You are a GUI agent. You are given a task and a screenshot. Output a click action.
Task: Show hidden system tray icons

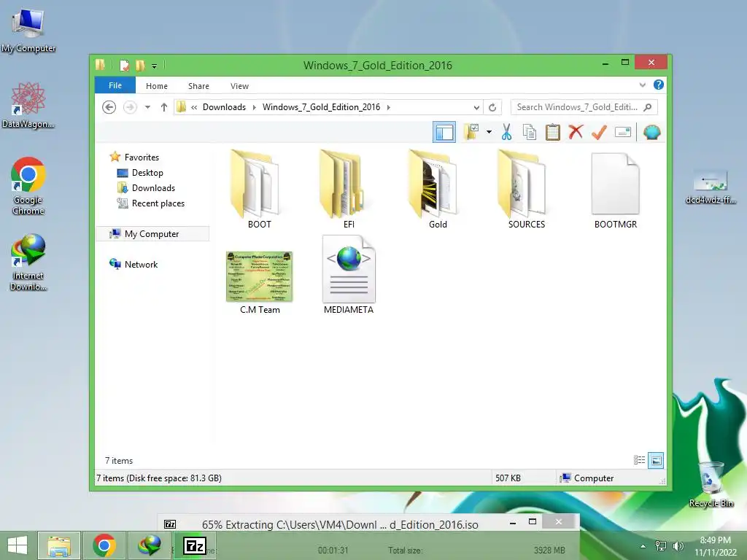click(643, 546)
